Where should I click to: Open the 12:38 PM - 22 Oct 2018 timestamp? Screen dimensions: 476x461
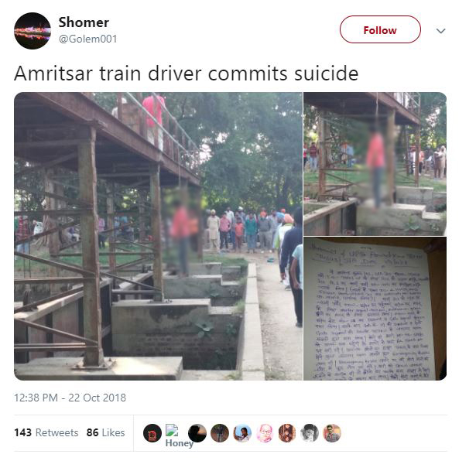coord(70,398)
